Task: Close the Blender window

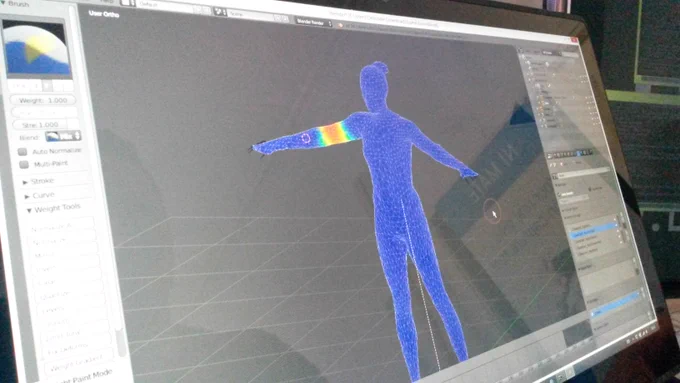Action: [x=575, y=40]
